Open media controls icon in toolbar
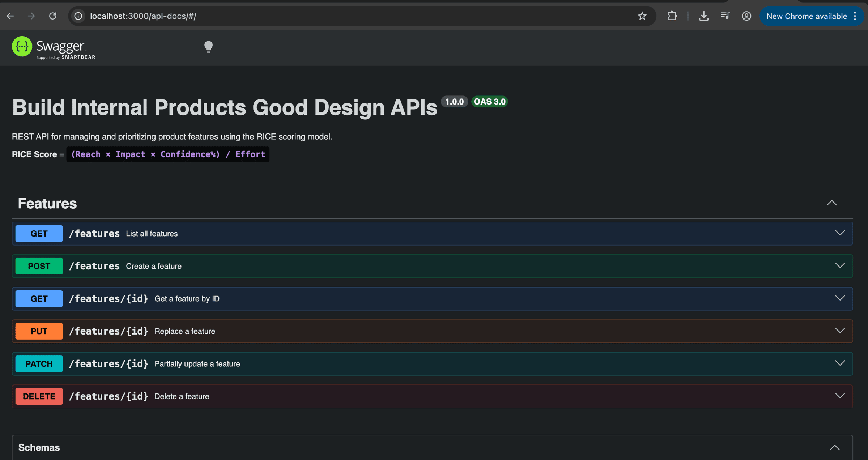Screen dimensions: 868x460 click(725, 16)
